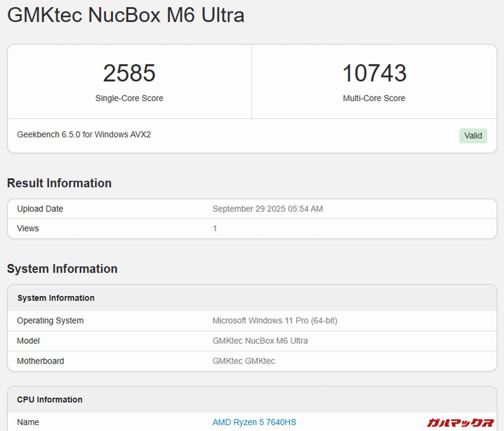Click the CPU Information table header
This screenshot has width=504, height=431.
point(50,399)
